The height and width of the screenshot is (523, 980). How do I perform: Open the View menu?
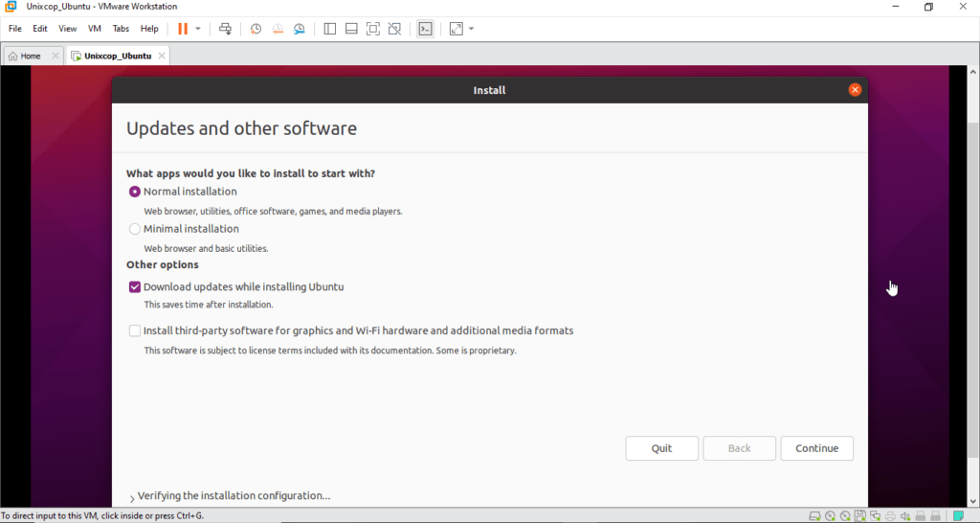[68, 29]
